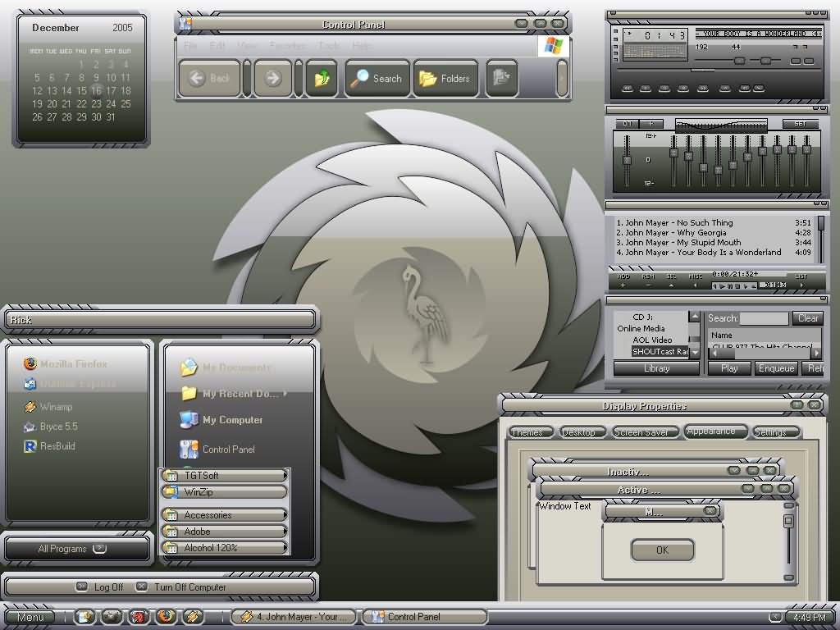Open Bryce 5.5 from start menu

tap(51, 427)
